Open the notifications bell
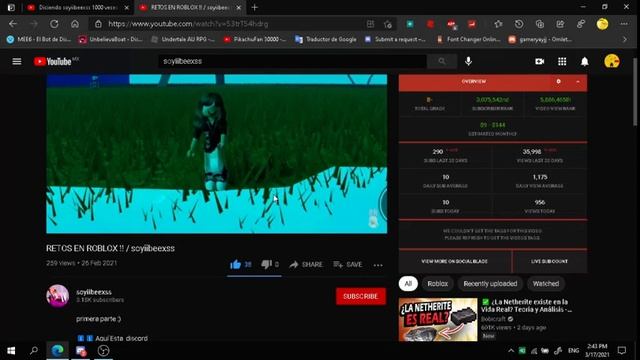Image resolution: width=640 pixels, height=360 pixels. tap(584, 61)
